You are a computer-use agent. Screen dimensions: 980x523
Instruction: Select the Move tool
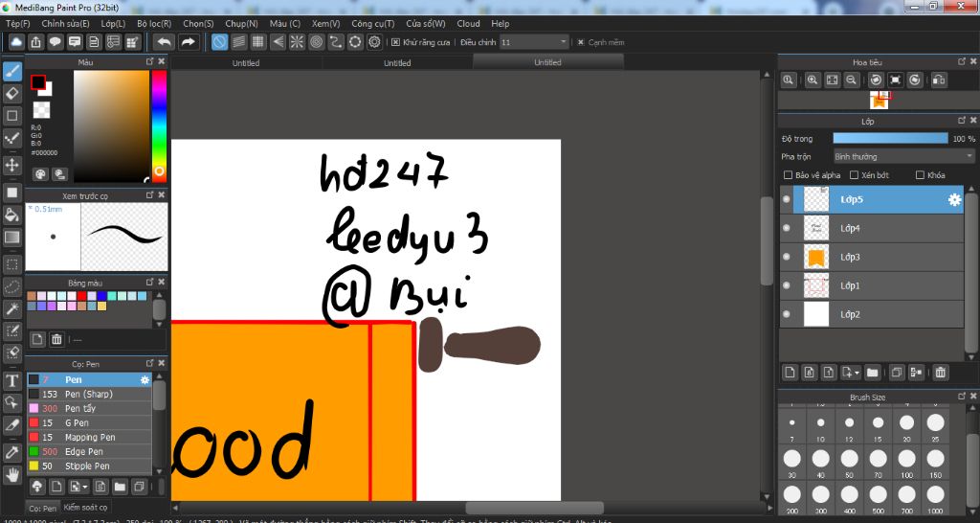(x=12, y=165)
